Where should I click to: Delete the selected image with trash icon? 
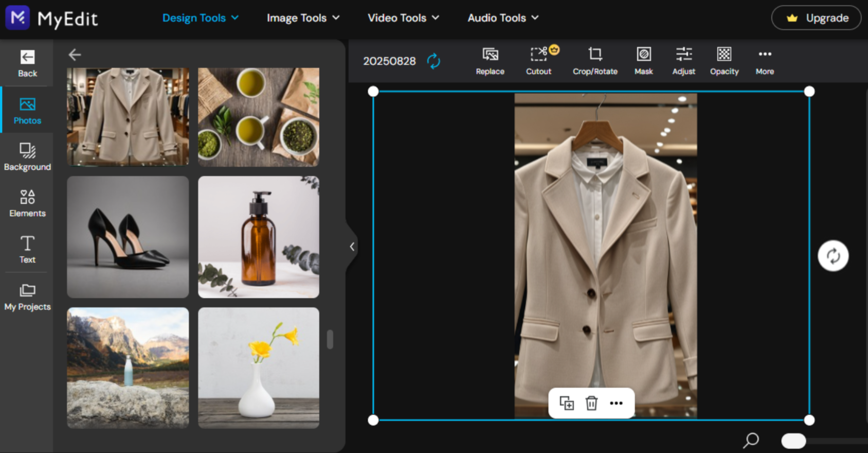591,403
